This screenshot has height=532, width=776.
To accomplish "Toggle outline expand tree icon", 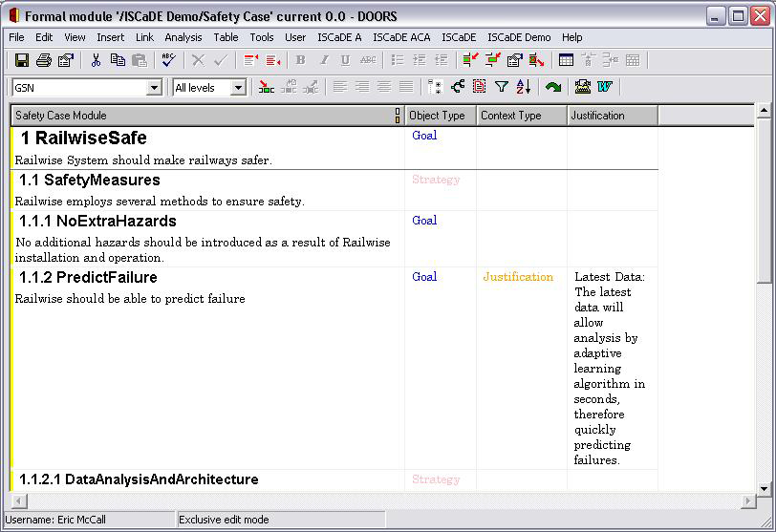I will point(435,88).
